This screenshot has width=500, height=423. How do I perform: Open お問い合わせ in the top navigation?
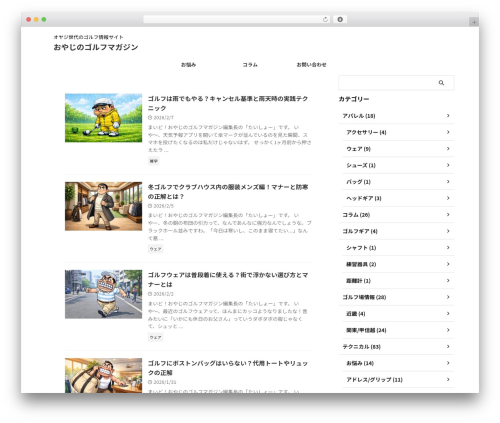(311, 65)
